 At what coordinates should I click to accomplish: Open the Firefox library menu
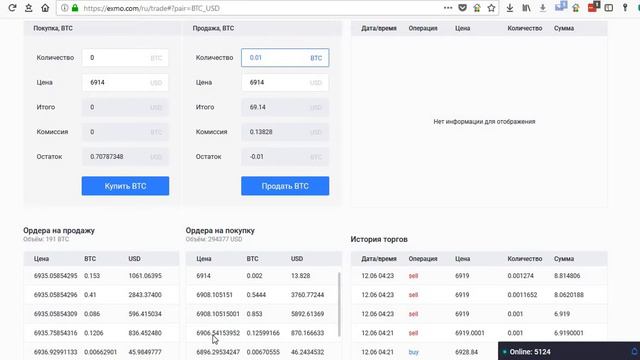pos(527,8)
